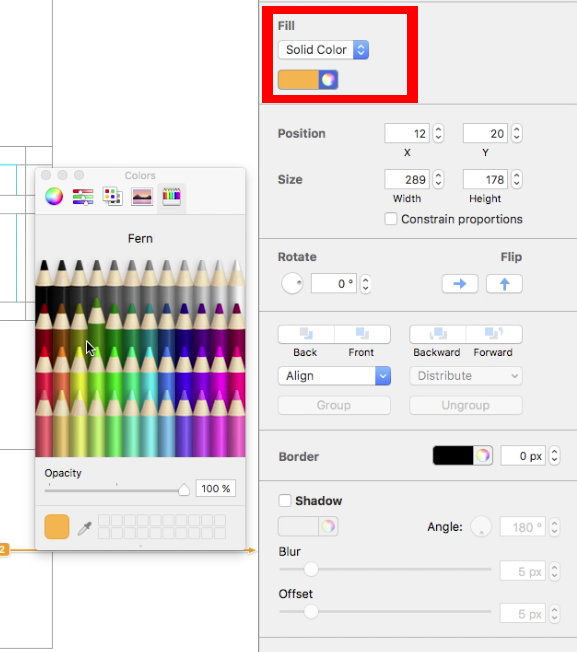Open the Distribute dropdown
This screenshot has width=577, height=652.
click(x=466, y=376)
